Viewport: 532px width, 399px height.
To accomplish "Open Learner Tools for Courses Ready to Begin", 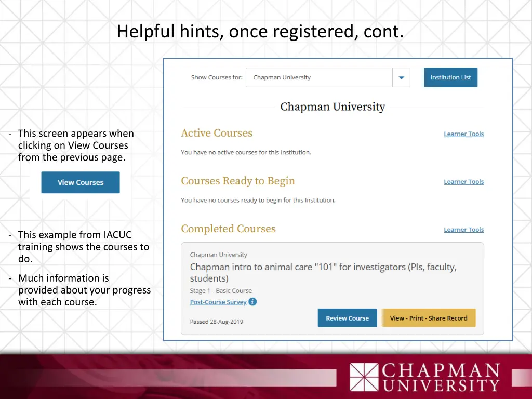I will tap(463, 182).
